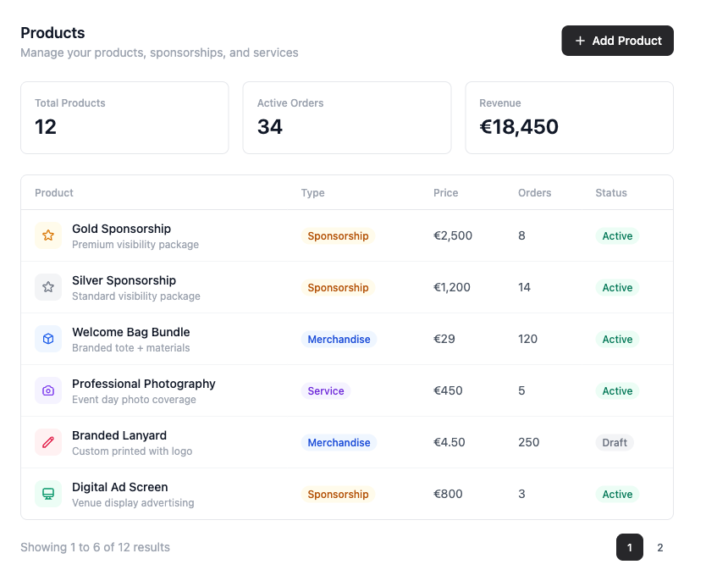Viewport: 728px width, 581px height.
Task: Click the Service type tag for Photography
Action: (326, 390)
